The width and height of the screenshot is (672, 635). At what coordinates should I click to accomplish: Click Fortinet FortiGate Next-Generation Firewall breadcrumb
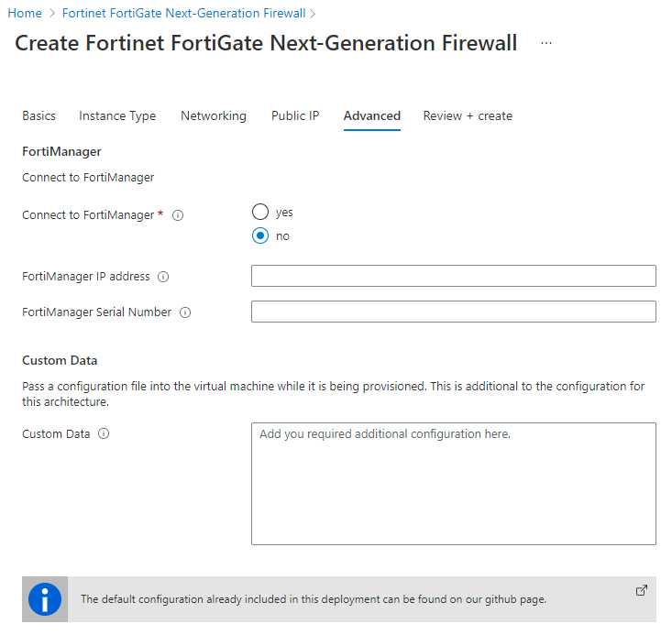pyautogui.click(x=183, y=14)
